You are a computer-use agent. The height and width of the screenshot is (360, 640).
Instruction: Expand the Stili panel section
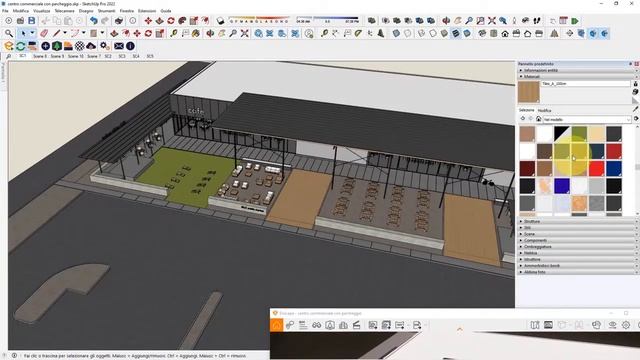pos(577,228)
